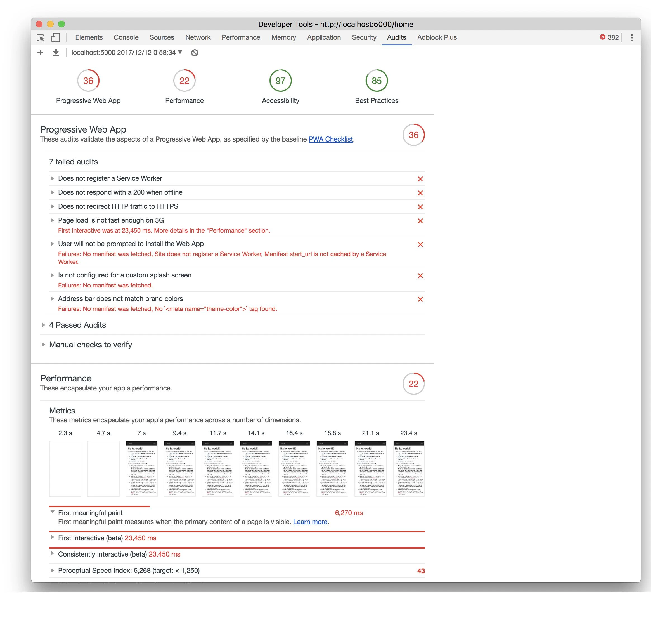Expand Consistently Interactive (beta) metric

(52, 553)
